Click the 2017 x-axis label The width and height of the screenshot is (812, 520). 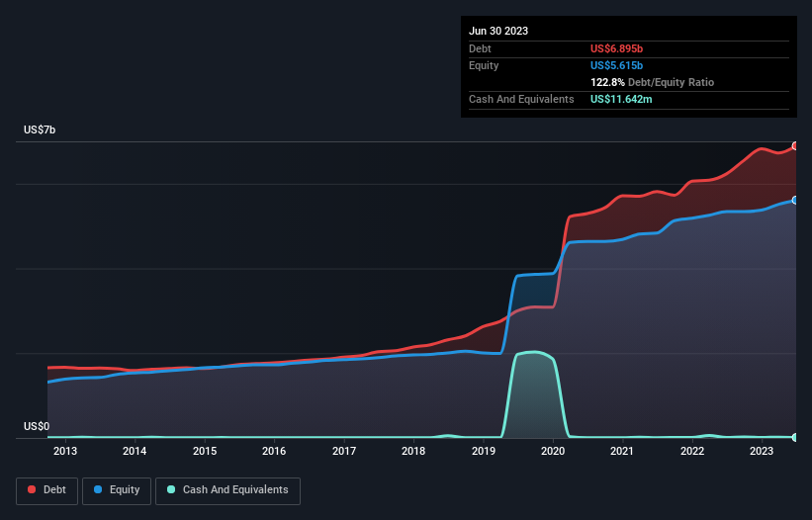(344, 451)
